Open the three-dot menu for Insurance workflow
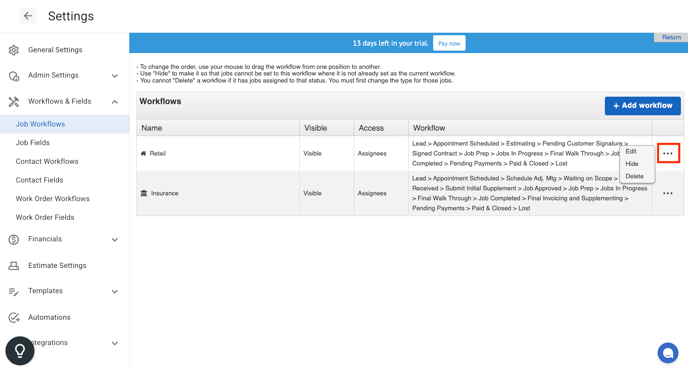The image size is (688, 372). coord(668,193)
